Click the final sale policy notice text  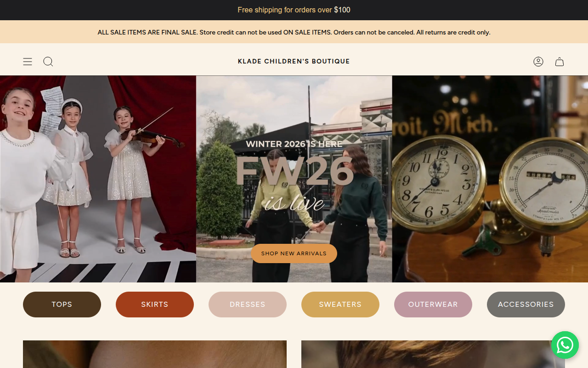click(294, 32)
